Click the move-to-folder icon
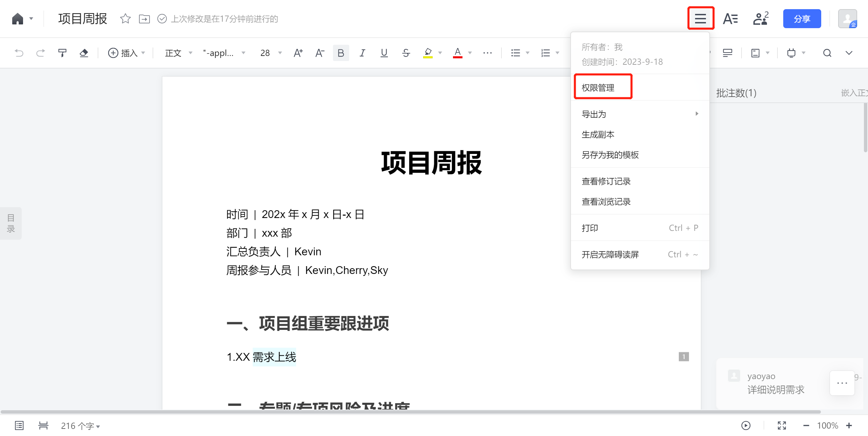Viewport: 868px width, 436px height. coord(144,19)
